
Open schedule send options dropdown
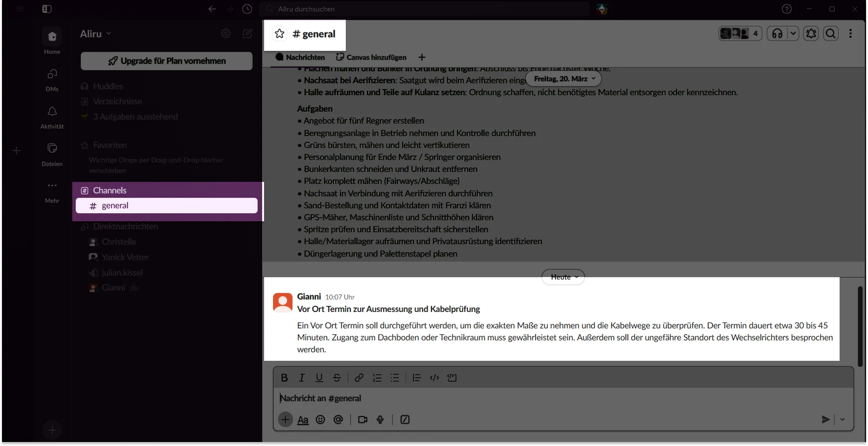(843, 420)
